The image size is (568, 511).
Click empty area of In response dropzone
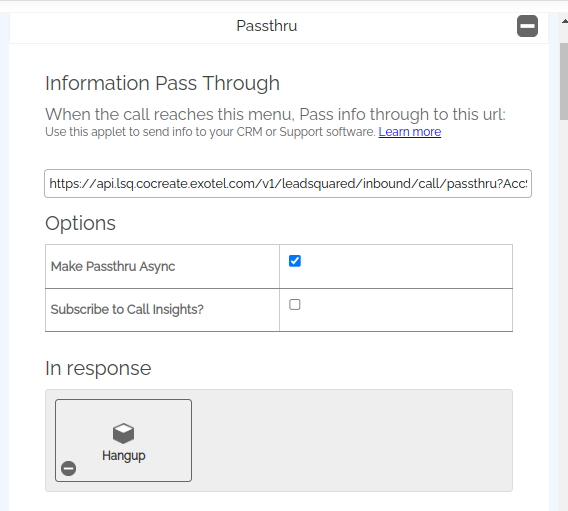tap(351, 440)
